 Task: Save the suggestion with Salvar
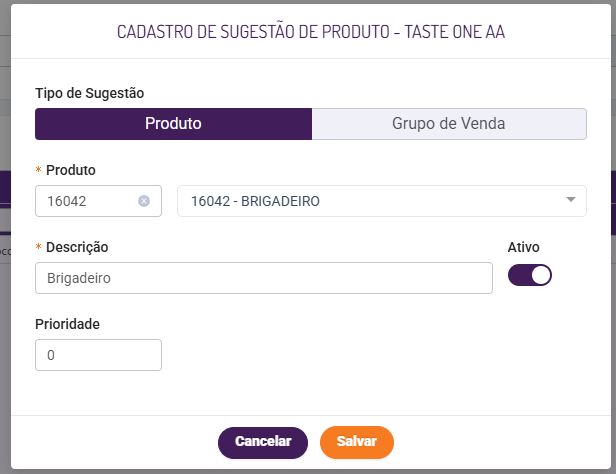[x=357, y=441]
